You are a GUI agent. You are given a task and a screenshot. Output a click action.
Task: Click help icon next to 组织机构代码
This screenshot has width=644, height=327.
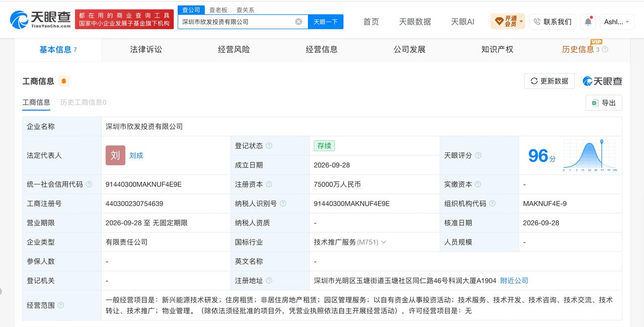(492, 204)
